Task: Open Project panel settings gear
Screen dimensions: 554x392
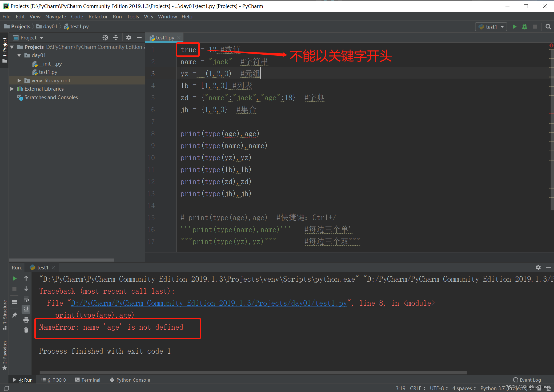Action: (x=129, y=38)
